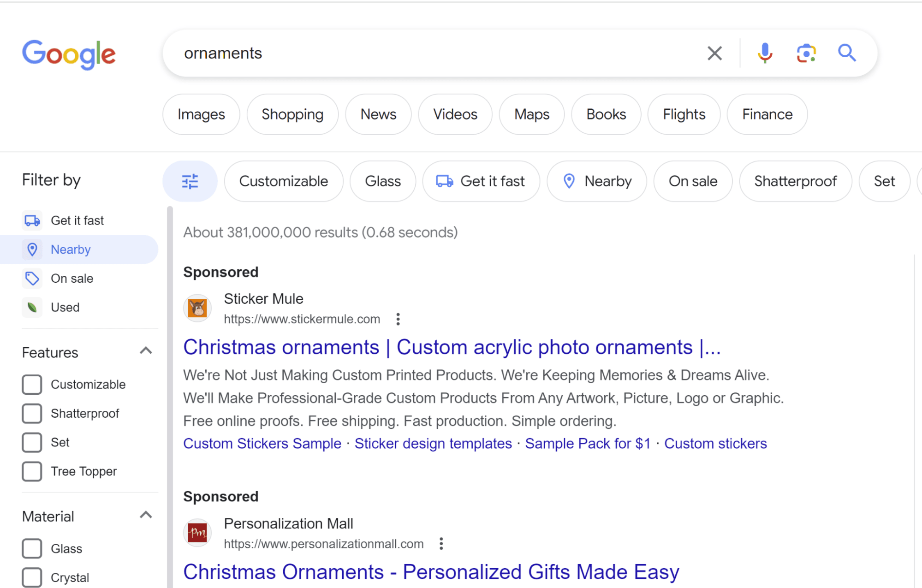Viewport: 922px width, 588px height.
Task: Check the Tree Topper checkbox
Action: coord(32,471)
